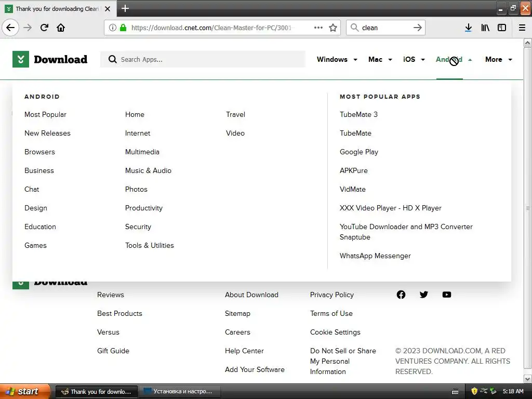Click the security shield tray icon
The width and height of the screenshot is (532, 399).
tap(474, 391)
